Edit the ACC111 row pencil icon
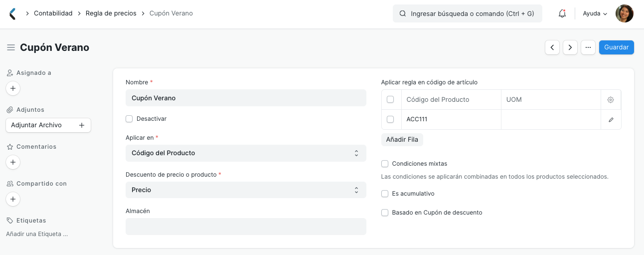The height and width of the screenshot is (255, 644). pyautogui.click(x=611, y=120)
